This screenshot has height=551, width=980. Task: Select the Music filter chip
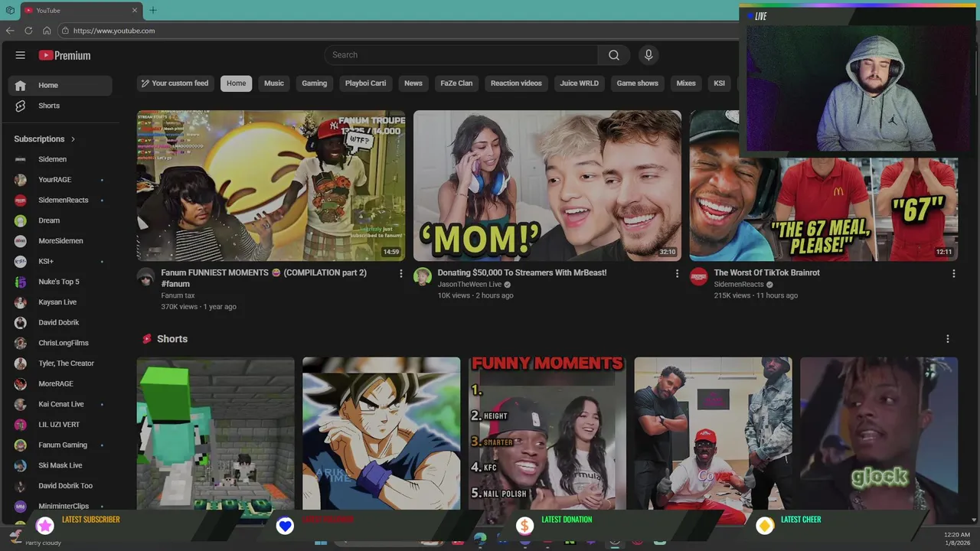point(274,83)
